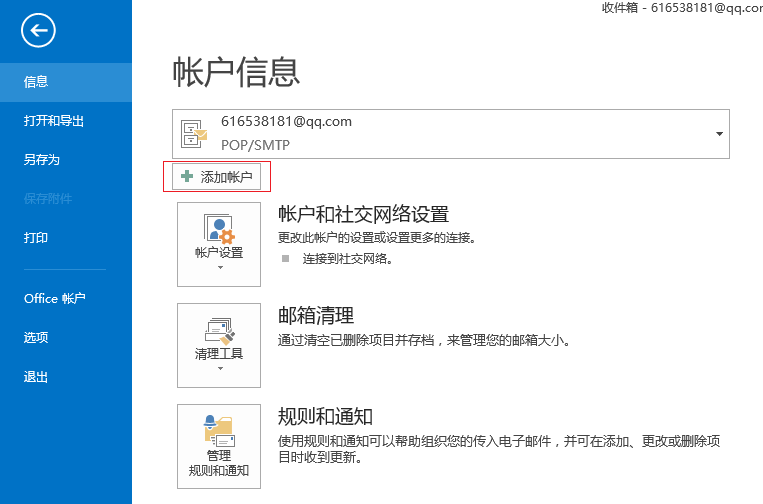Viewport: 763px width, 504px height.
Task: Click the 邮箱清理 heading
Action: point(316,315)
